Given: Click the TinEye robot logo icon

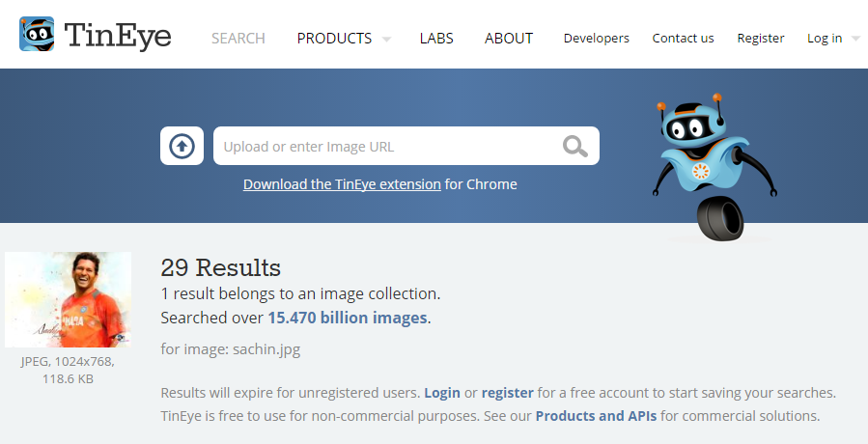Looking at the screenshot, I should coord(37,34).
